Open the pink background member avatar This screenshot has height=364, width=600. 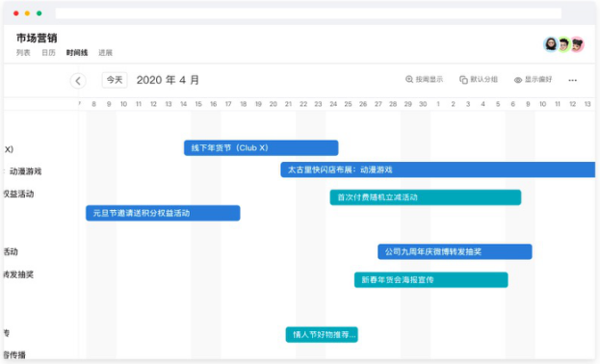pos(577,44)
